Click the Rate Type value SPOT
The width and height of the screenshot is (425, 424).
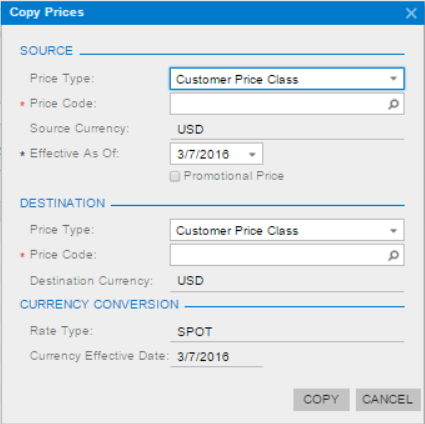tap(195, 332)
